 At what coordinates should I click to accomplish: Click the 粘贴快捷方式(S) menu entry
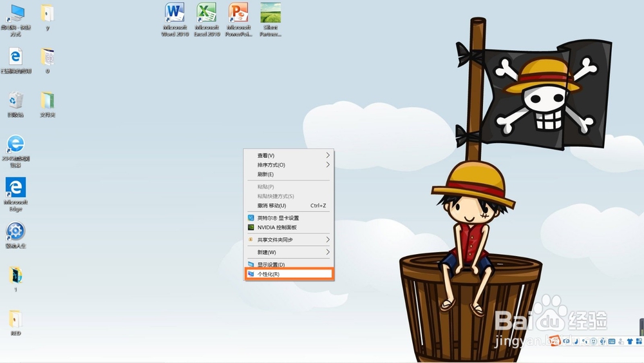point(289,196)
